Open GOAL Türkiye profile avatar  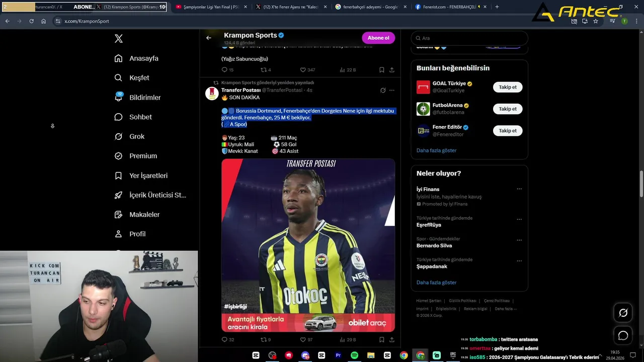pos(423,87)
